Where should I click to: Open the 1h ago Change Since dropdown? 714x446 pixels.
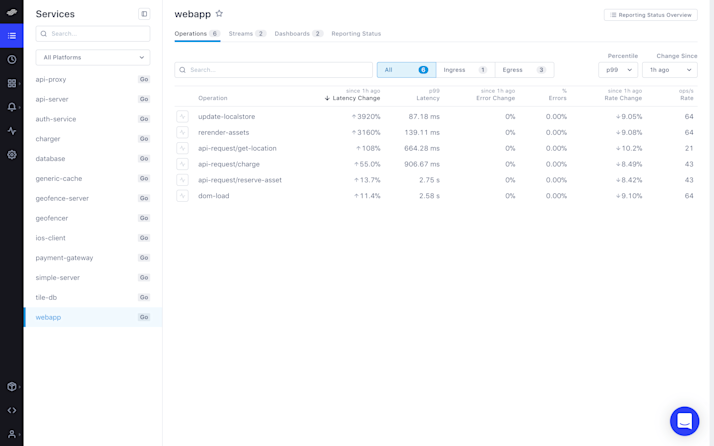pyautogui.click(x=669, y=70)
